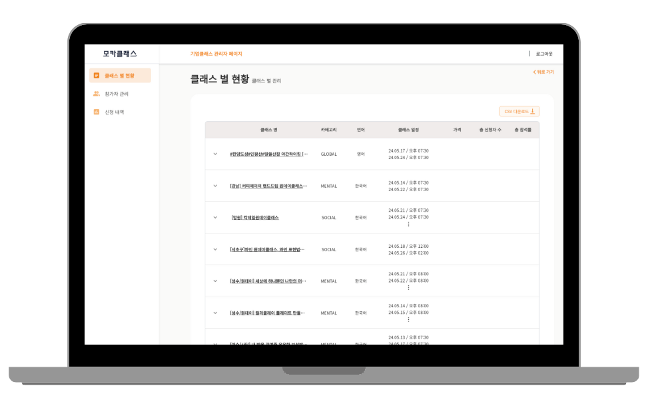Image resolution: width=652 pixels, height=396 pixels.
Task: Expand the row dated 24.05.18 오후 12:00
Action: coord(215,250)
